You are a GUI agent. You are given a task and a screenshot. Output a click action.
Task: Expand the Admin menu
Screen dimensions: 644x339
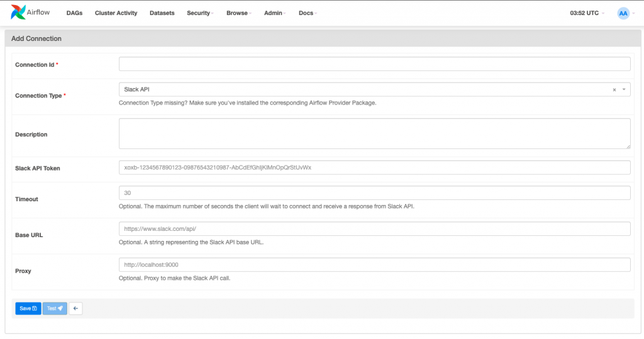[x=275, y=13]
